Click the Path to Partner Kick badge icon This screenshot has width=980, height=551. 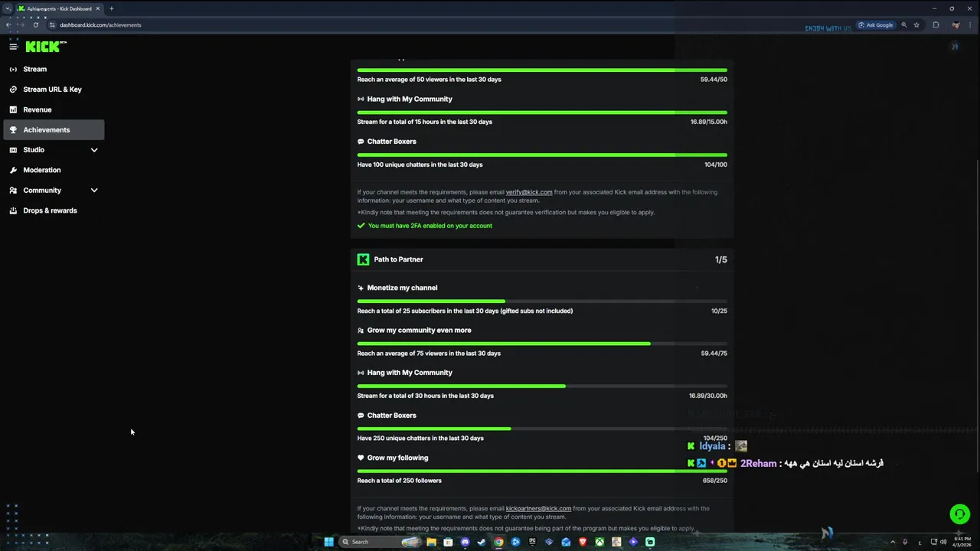(363, 259)
